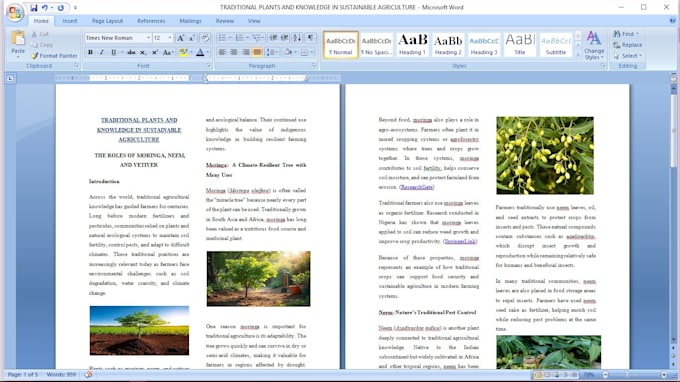Click the moringa tree image in document
The height and width of the screenshot is (382, 680).
coord(258,278)
